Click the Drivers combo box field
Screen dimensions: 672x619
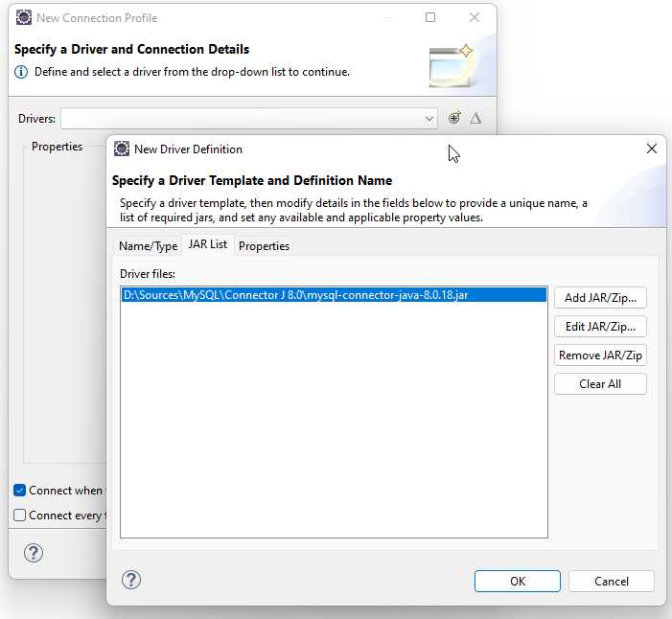coord(248,119)
